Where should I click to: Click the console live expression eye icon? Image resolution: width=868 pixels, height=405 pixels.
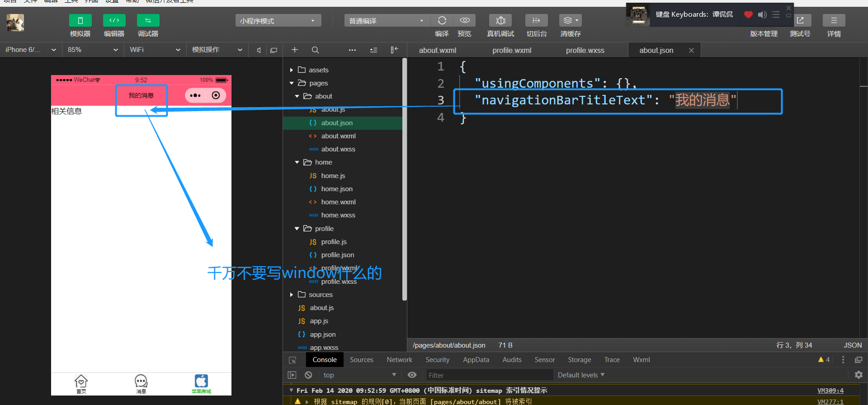pos(412,375)
